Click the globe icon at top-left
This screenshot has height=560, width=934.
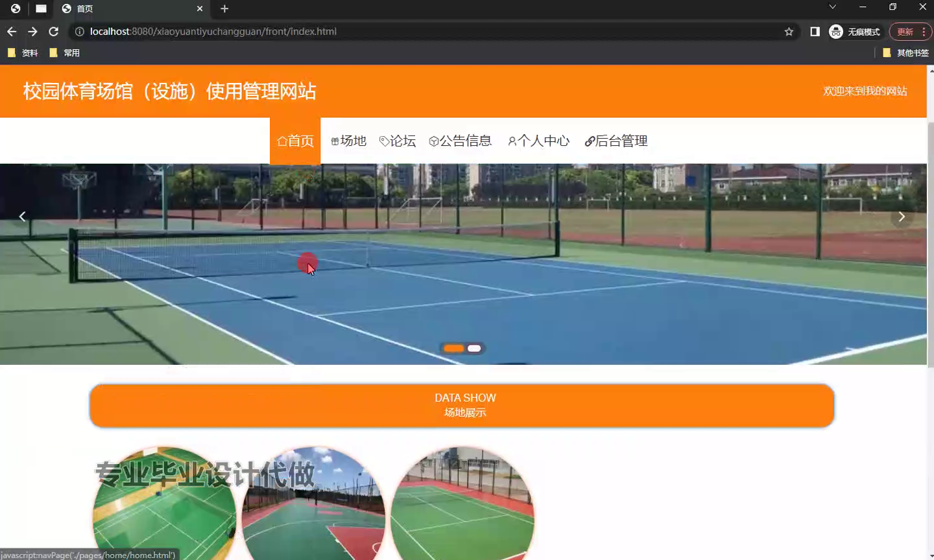click(15, 8)
